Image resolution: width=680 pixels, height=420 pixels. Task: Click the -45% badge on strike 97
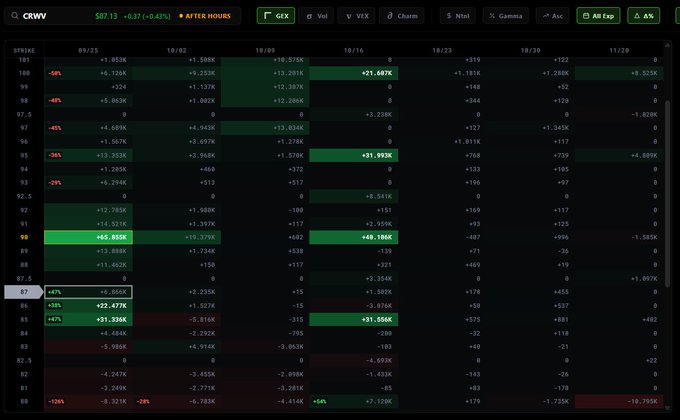(55, 128)
